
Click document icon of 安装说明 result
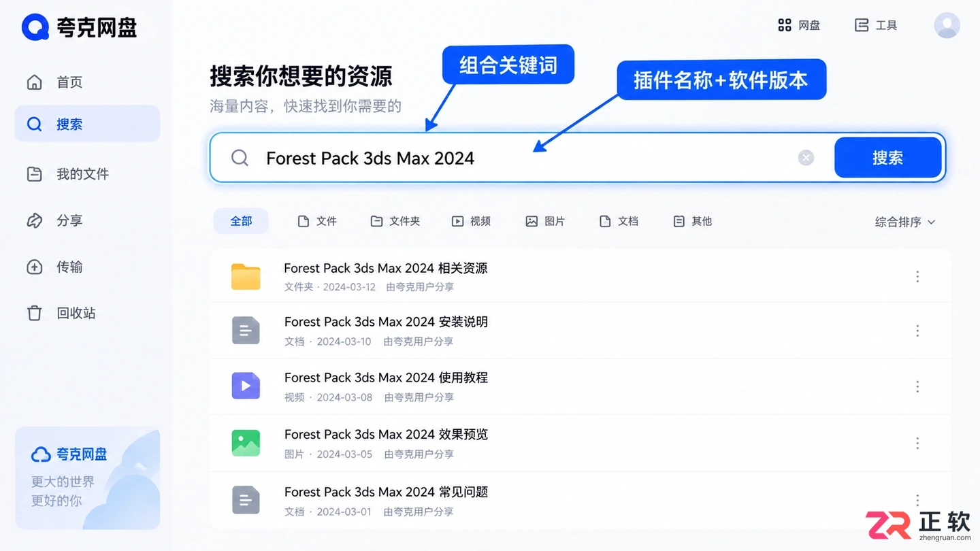click(246, 331)
